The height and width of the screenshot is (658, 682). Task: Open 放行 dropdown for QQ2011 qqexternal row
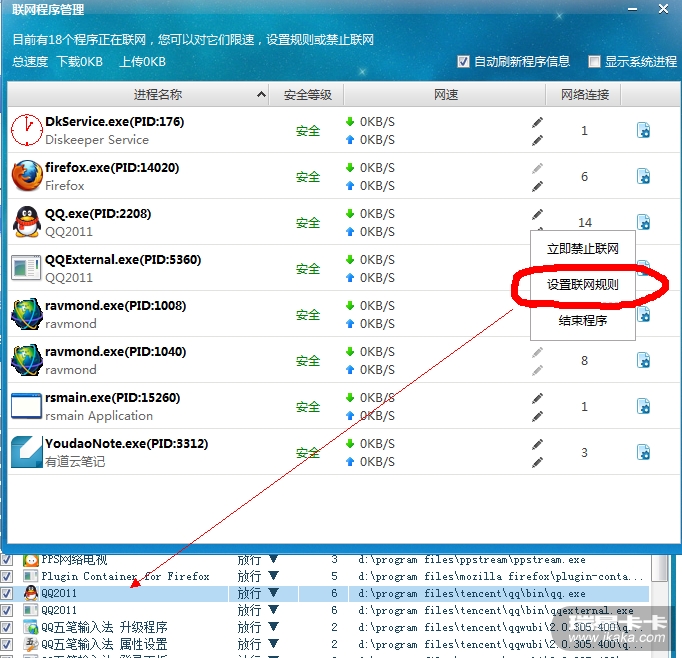point(273,609)
